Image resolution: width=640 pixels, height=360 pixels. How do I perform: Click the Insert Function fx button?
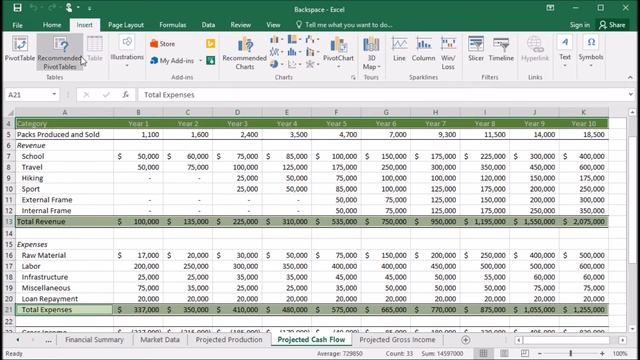(x=126, y=95)
